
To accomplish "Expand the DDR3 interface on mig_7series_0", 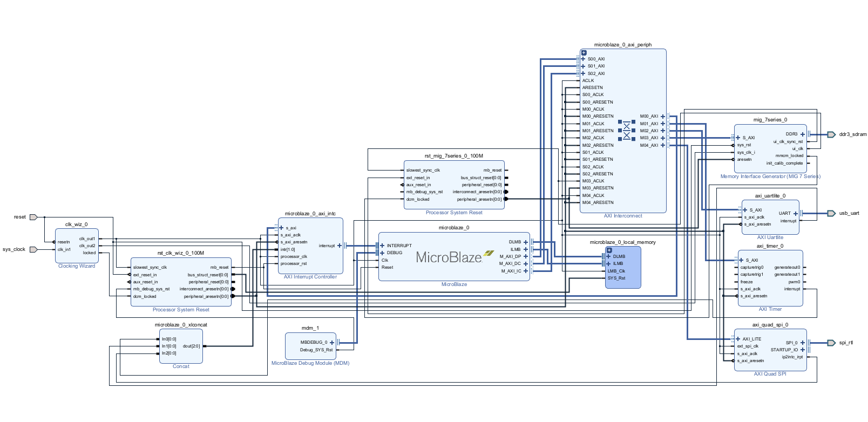I will tap(803, 134).
